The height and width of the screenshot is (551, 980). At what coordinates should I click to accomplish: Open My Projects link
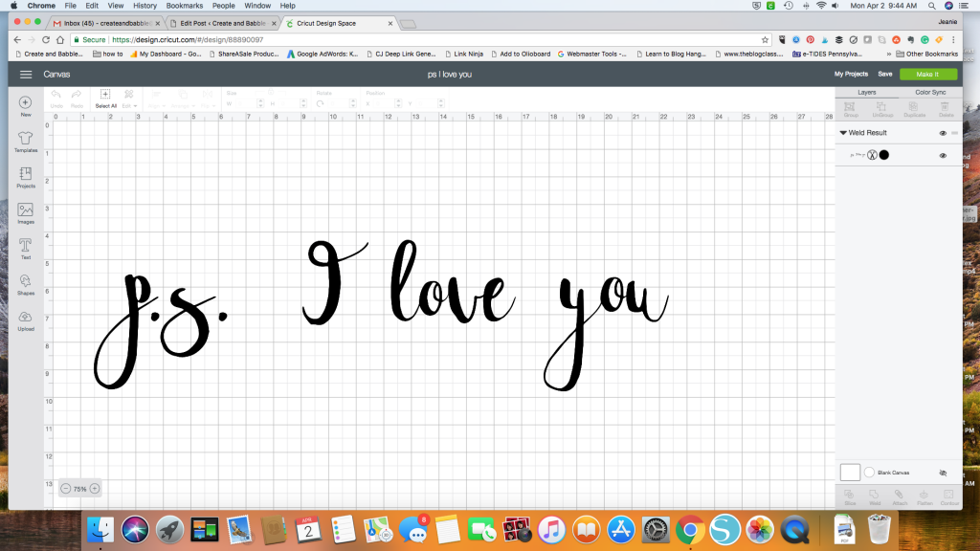coord(851,75)
